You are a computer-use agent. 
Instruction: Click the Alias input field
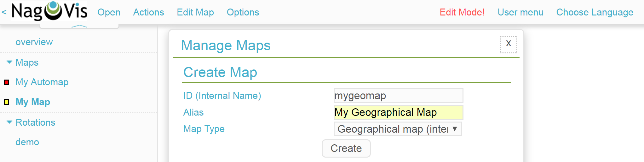coord(398,112)
